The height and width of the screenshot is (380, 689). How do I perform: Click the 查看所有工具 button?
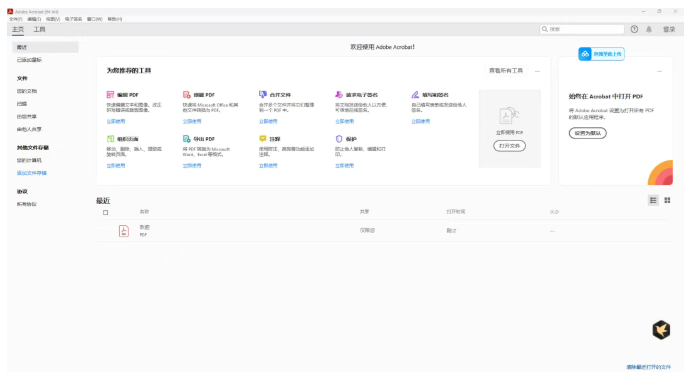pyautogui.click(x=506, y=71)
